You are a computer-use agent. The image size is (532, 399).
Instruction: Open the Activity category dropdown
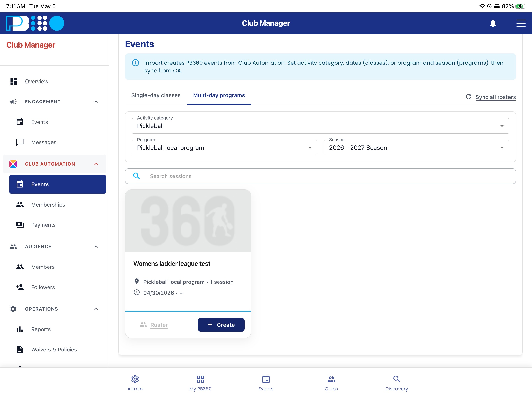320,126
